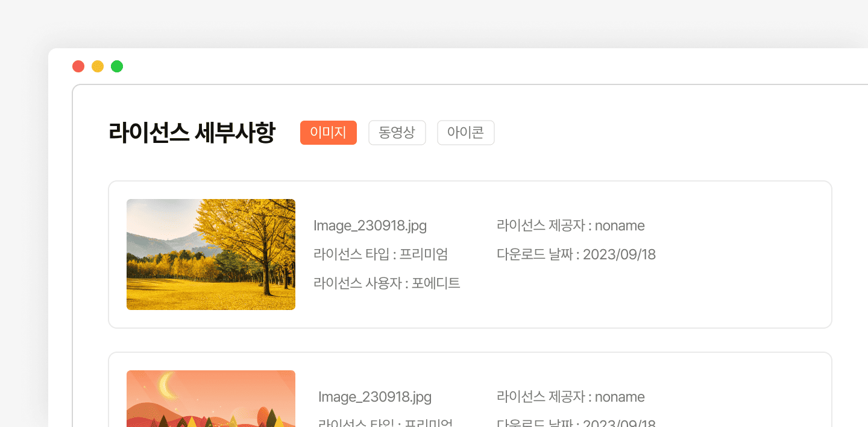Click 다운로드 날짜 : 2023/09/18 in first card

pyautogui.click(x=576, y=254)
